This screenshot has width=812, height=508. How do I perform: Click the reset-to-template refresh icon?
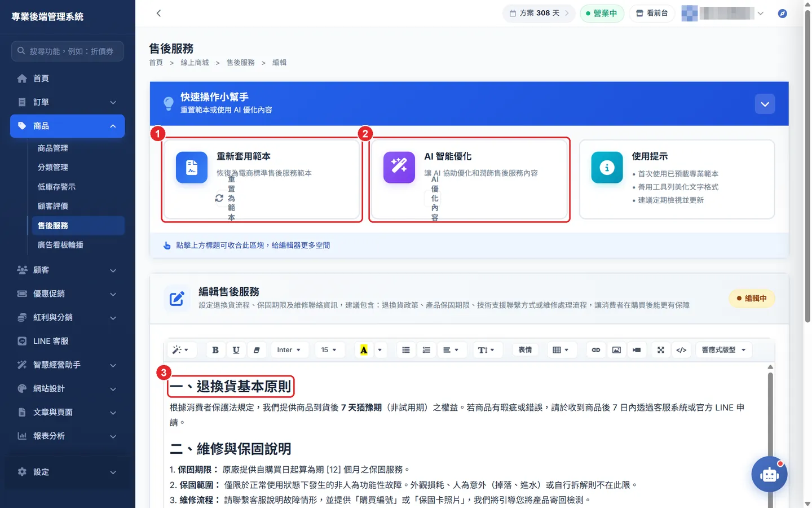219,198
